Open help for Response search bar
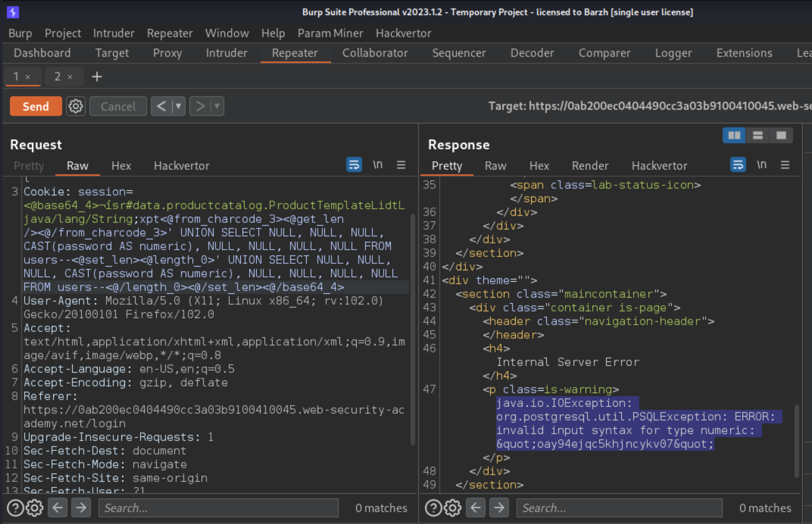The width and height of the screenshot is (812, 524). pos(433,508)
